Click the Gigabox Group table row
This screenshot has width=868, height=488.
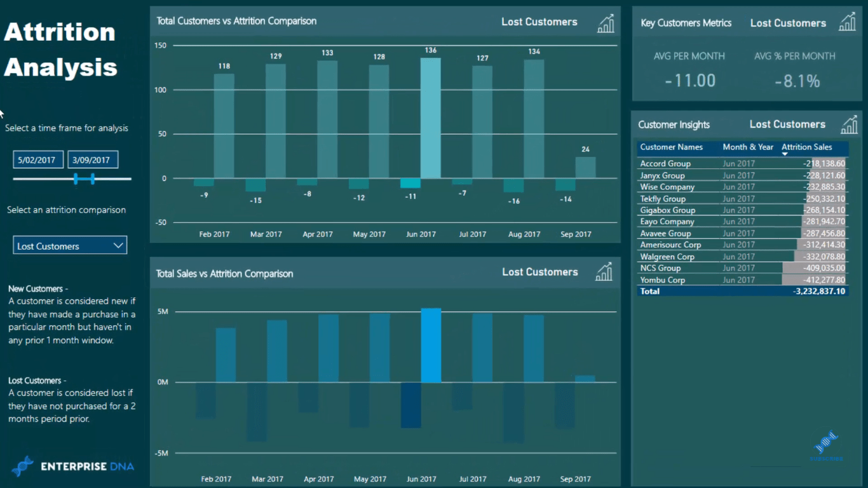coord(742,210)
